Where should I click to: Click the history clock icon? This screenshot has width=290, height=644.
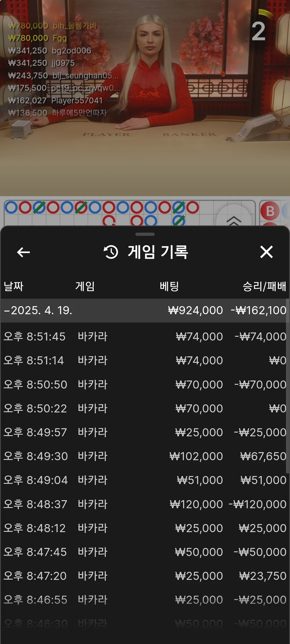(x=111, y=252)
